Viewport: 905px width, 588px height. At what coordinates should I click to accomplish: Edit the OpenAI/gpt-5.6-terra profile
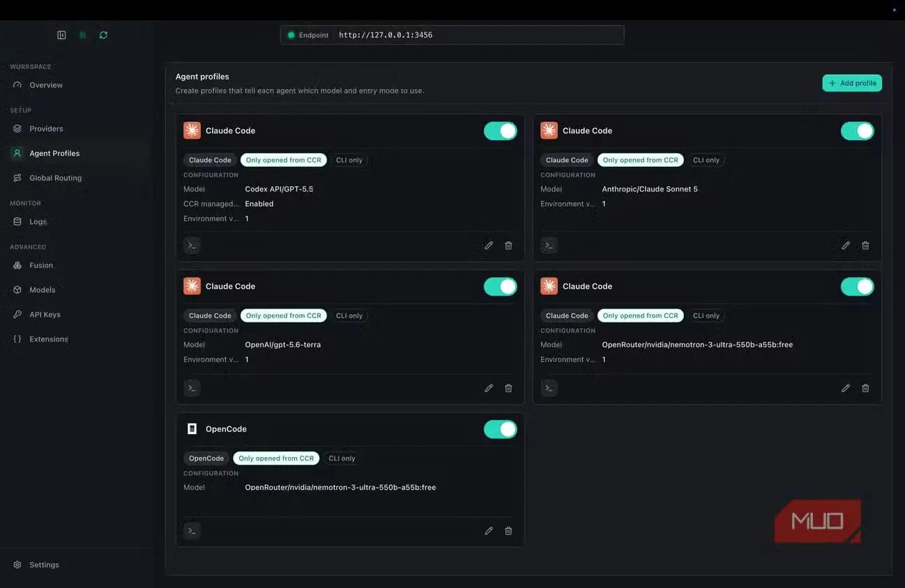489,388
